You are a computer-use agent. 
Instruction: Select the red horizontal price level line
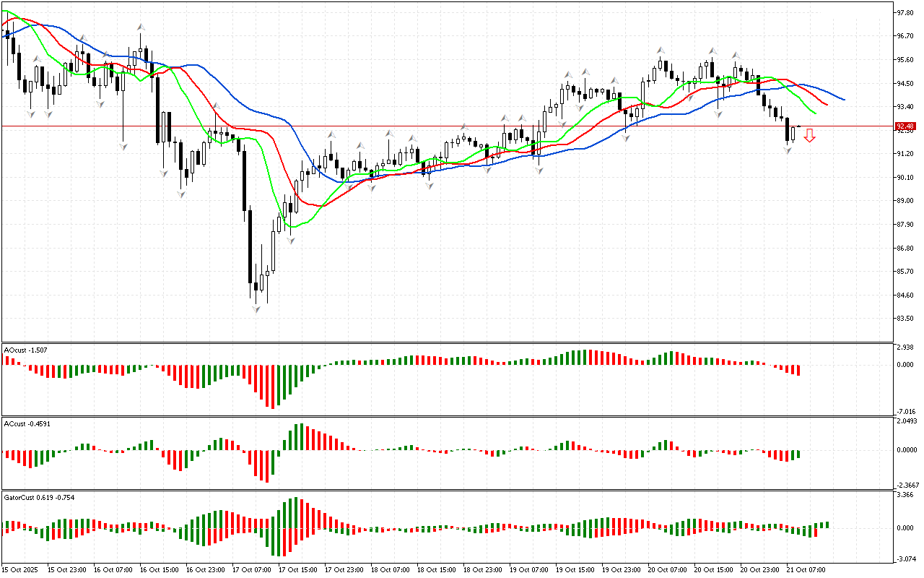tap(433, 126)
